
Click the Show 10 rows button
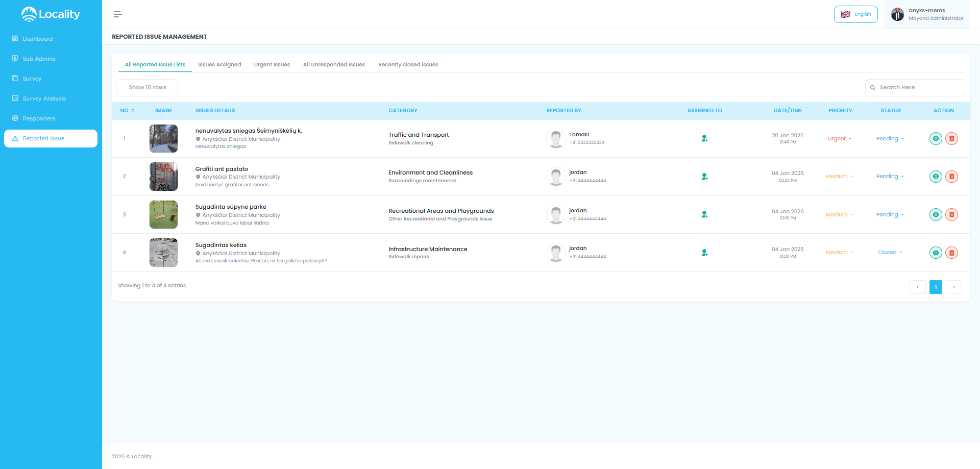[x=147, y=87]
